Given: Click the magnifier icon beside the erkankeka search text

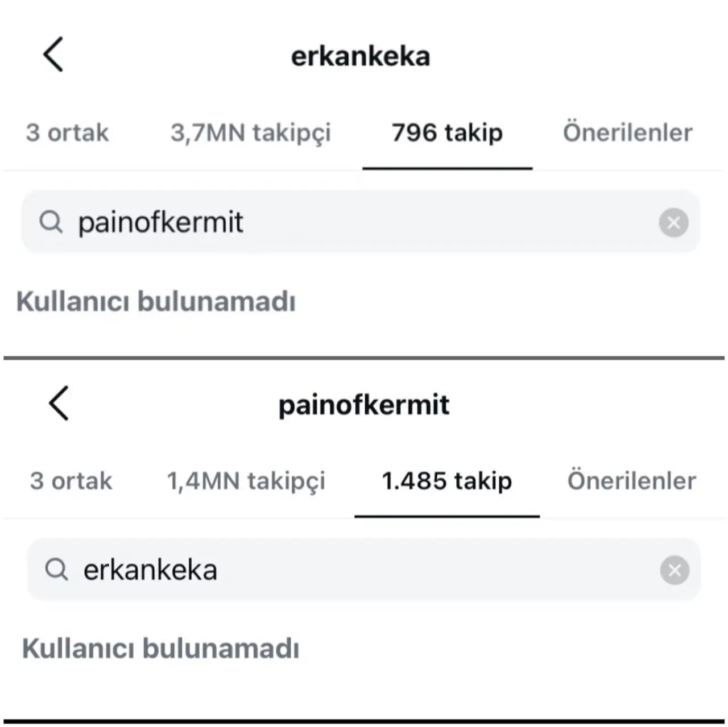Looking at the screenshot, I should (56, 569).
